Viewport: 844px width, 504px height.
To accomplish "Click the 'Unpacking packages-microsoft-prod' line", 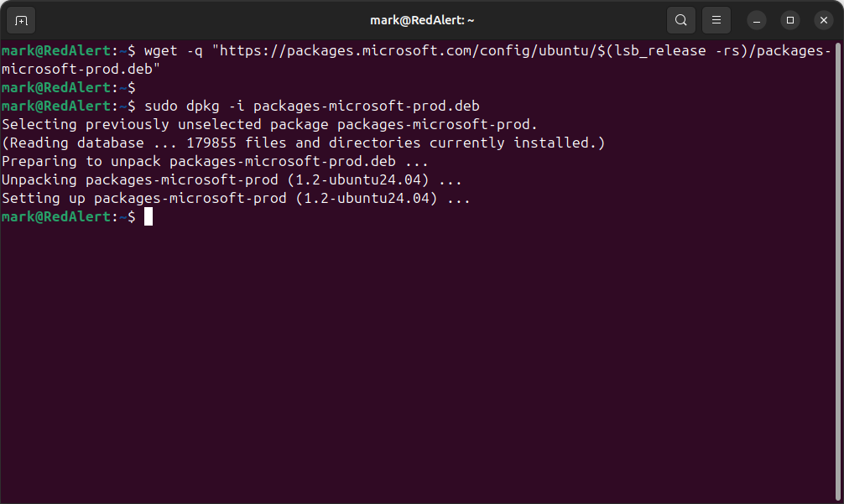I will [232, 179].
